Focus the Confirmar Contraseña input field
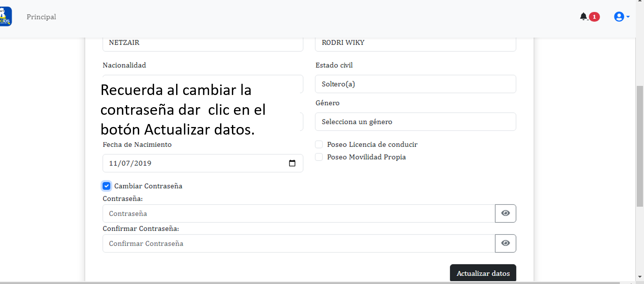 click(299, 243)
